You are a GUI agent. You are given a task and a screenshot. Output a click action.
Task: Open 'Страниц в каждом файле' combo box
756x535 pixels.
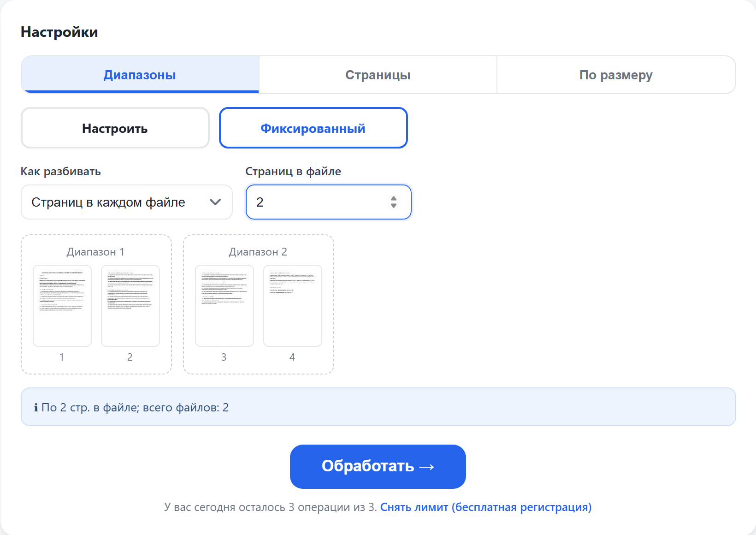pos(127,202)
